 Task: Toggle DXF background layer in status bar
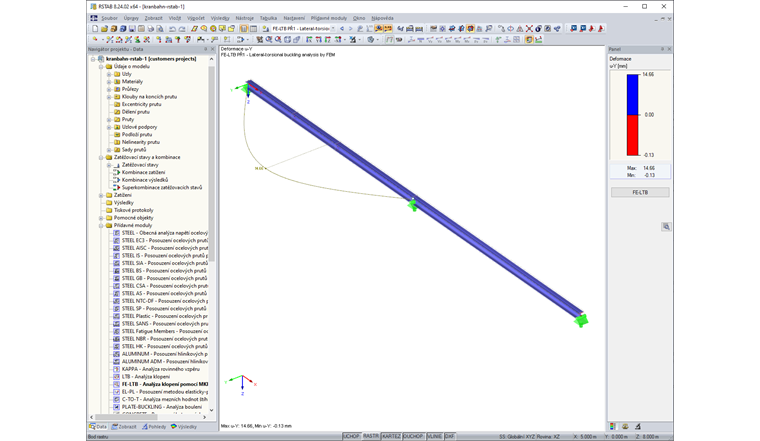point(450,437)
